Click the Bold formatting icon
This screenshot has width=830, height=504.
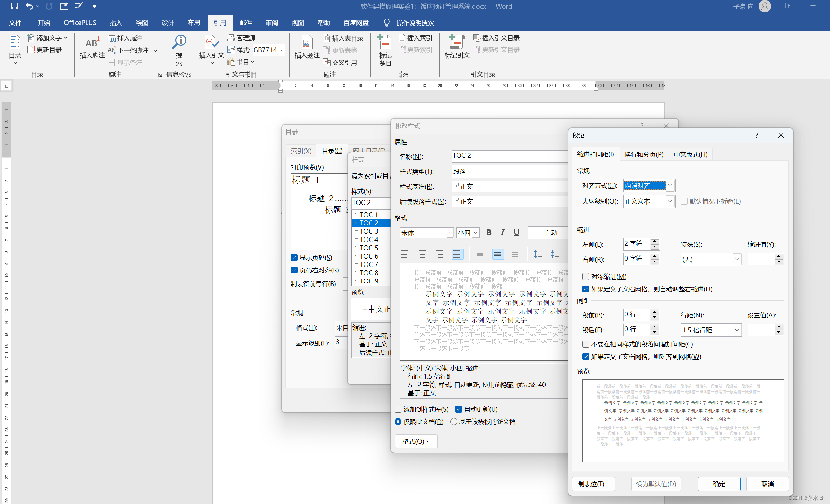(490, 232)
